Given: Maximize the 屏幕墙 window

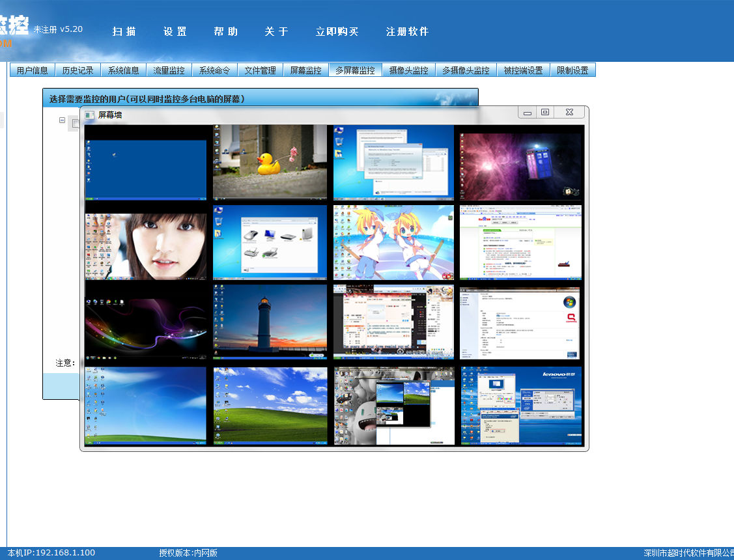Looking at the screenshot, I should [x=545, y=112].
